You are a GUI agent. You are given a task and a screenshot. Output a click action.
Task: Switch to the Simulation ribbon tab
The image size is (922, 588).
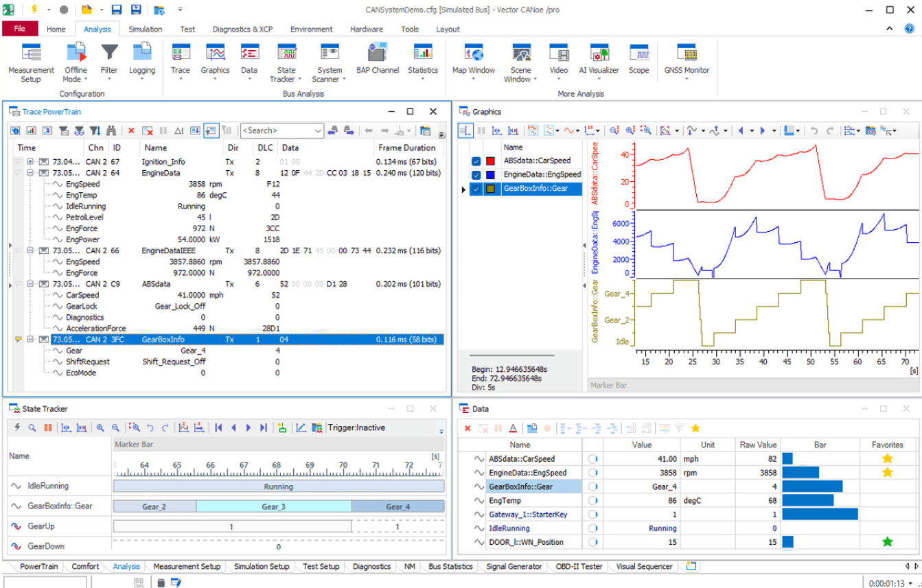tap(146, 30)
